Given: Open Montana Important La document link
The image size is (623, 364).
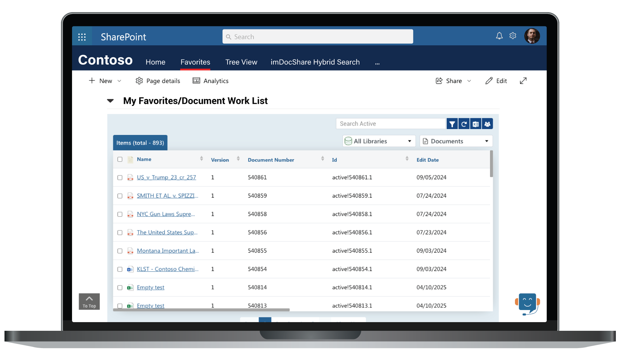Looking at the screenshot, I should (168, 251).
